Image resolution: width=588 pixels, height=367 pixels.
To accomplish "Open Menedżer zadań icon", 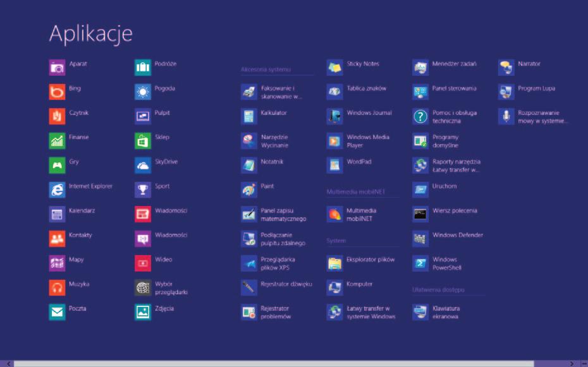I will (x=420, y=68).
